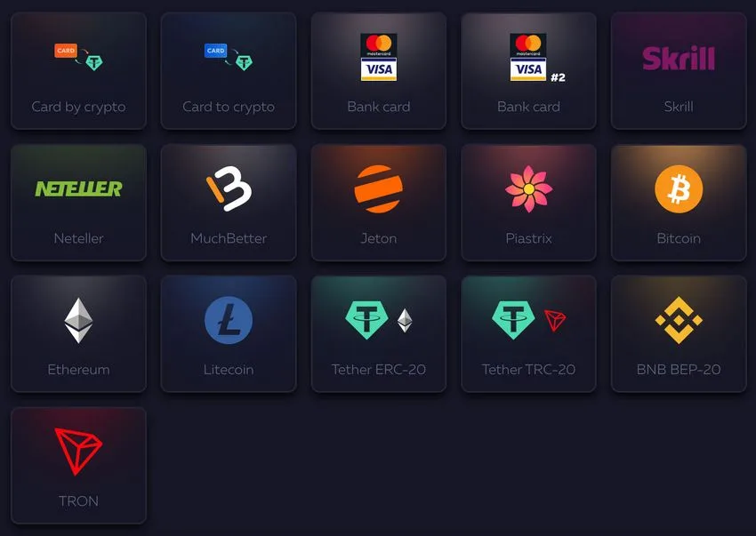Select the Jeton orange logo tile
Screen dimensions: 756x536
(379, 203)
